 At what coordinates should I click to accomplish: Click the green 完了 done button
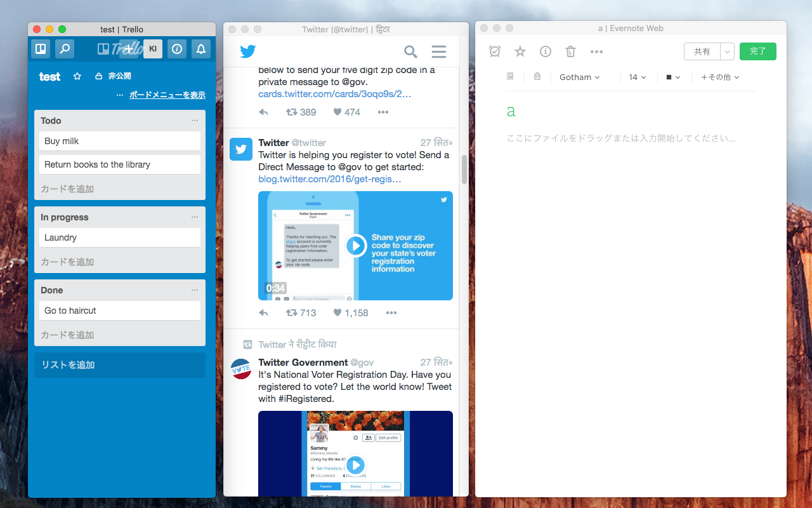pos(758,51)
